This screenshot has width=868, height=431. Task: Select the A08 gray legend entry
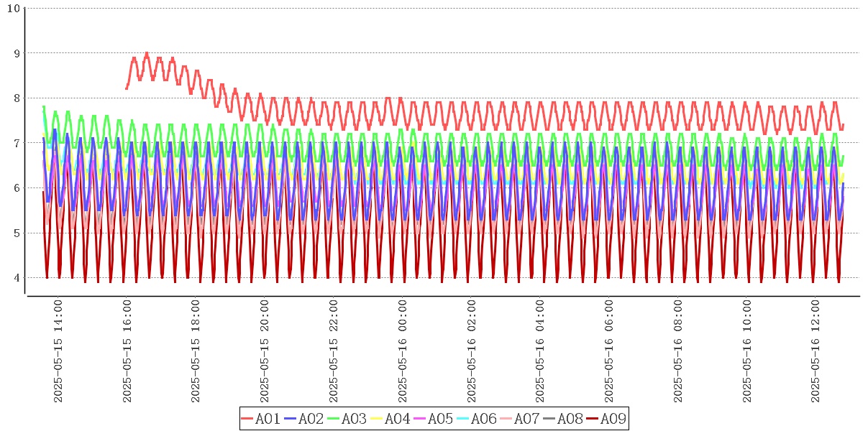(x=562, y=419)
